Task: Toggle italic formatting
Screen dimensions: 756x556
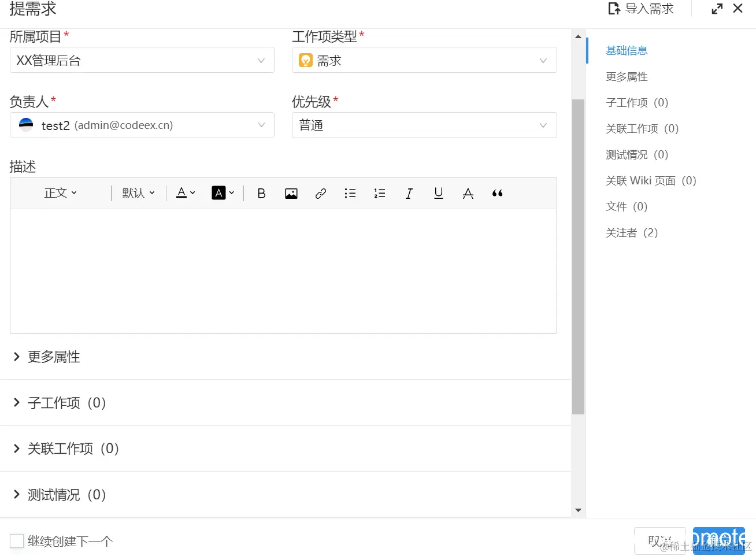Action: (409, 193)
